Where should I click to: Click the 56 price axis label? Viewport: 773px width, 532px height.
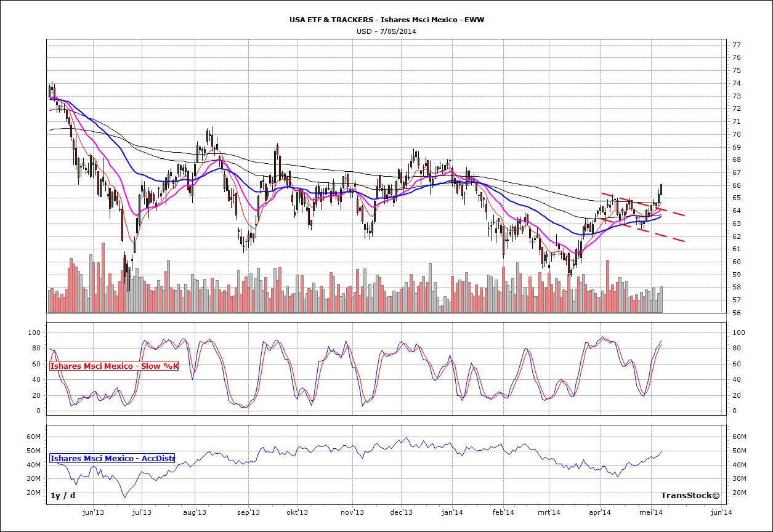click(x=737, y=313)
